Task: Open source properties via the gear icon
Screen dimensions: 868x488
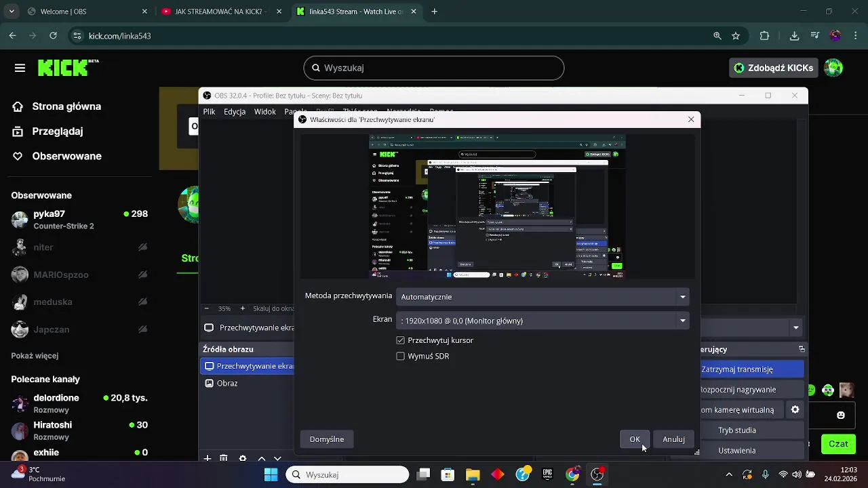Action: (243, 459)
